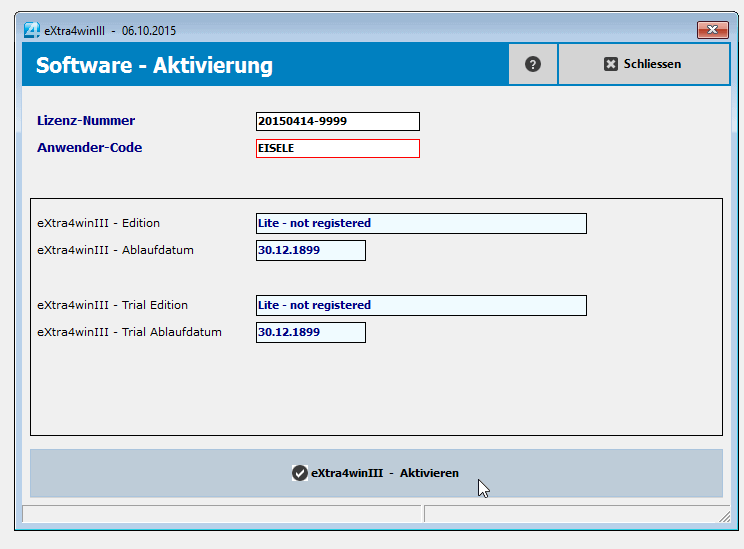744x549 pixels.
Task: Click the resize grip in bottom-right corner
Action: [724, 516]
